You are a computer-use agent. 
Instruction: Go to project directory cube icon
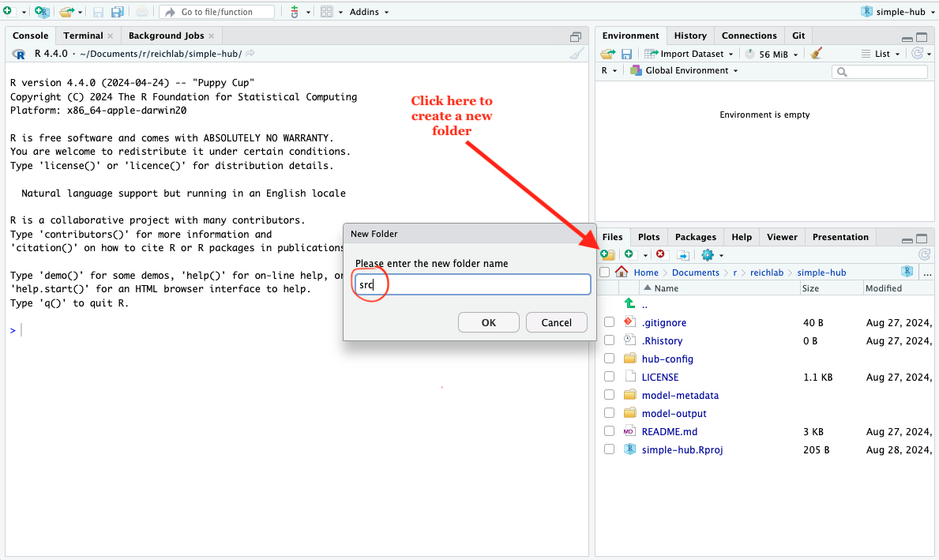(x=907, y=272)
